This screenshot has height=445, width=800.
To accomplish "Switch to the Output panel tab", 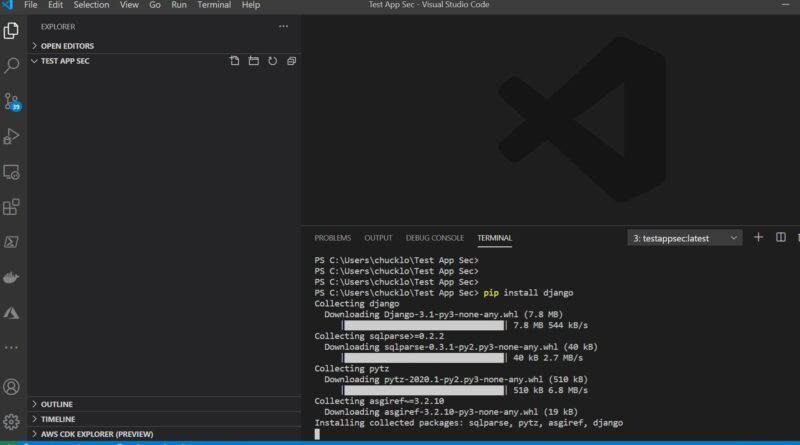I will tap(378, 238).
